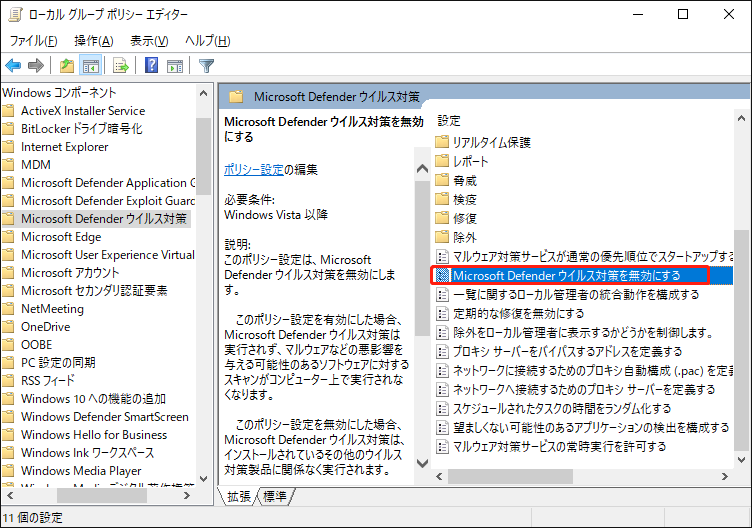The image size is (752, 528).
Task: Open the ファイル(F) menu
Action: (x=34, y=41)
